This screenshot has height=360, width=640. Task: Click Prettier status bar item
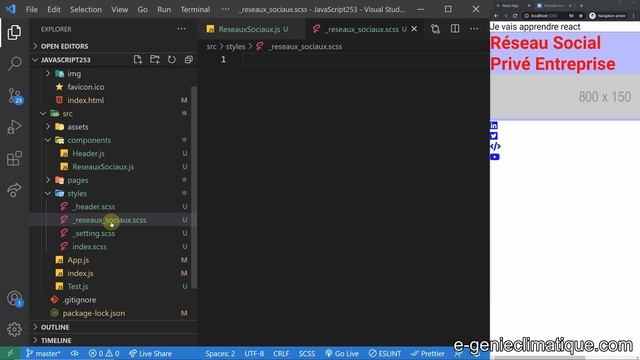coord(428,353)
